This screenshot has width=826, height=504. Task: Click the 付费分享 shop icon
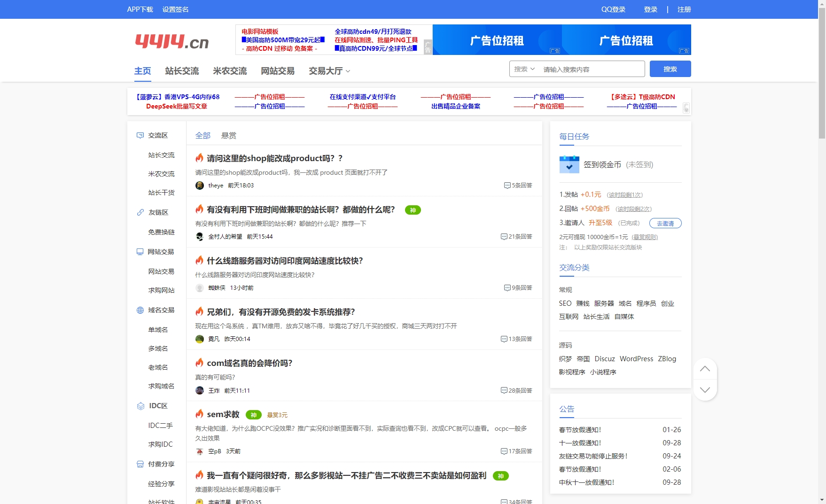140,464
